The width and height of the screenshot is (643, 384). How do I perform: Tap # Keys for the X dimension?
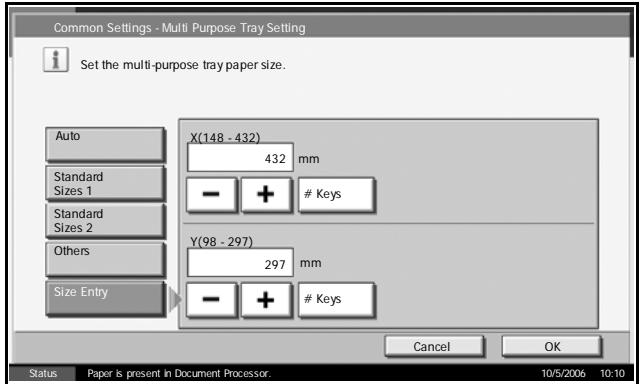click(x=336, y=194)
